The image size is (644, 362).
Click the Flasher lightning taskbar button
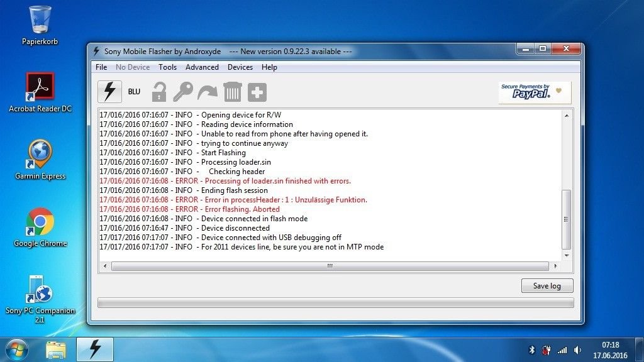95,349
